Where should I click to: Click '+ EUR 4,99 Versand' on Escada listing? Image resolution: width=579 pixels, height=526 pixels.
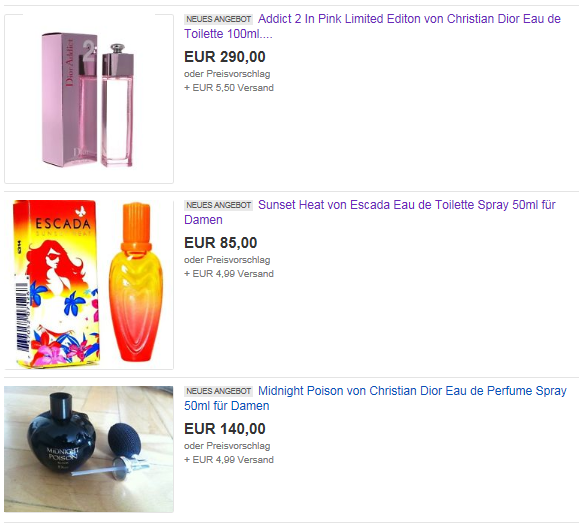229,274
